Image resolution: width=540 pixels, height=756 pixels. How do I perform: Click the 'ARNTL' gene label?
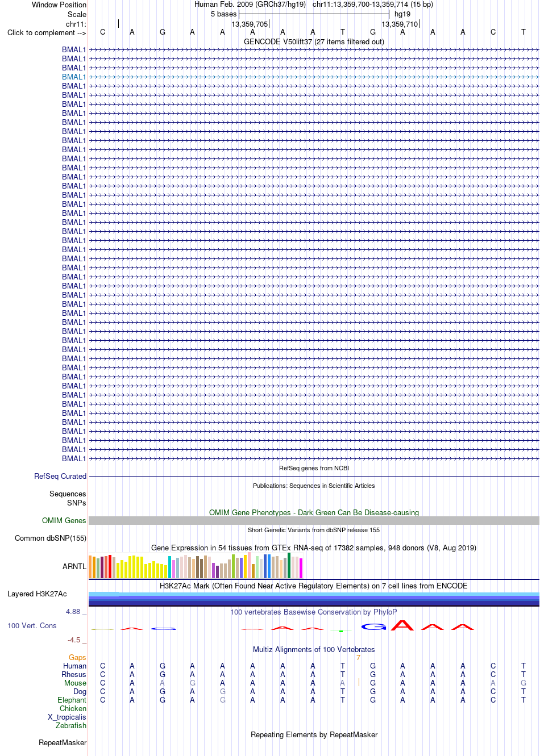(74, 566)
